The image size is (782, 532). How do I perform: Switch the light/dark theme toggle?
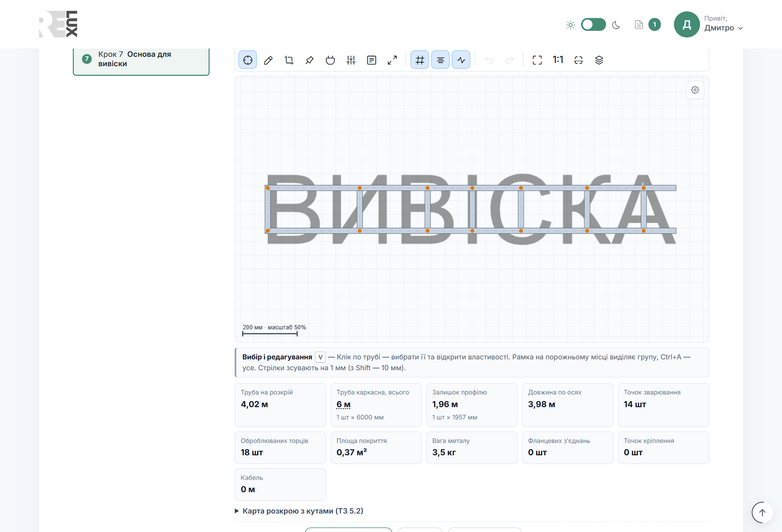[593, 25]
